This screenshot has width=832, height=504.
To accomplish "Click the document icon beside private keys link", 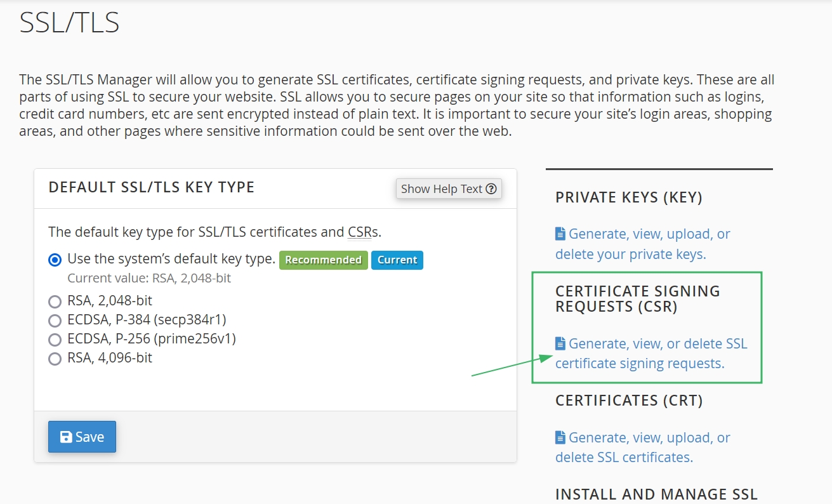I will [x=560, y=234].
